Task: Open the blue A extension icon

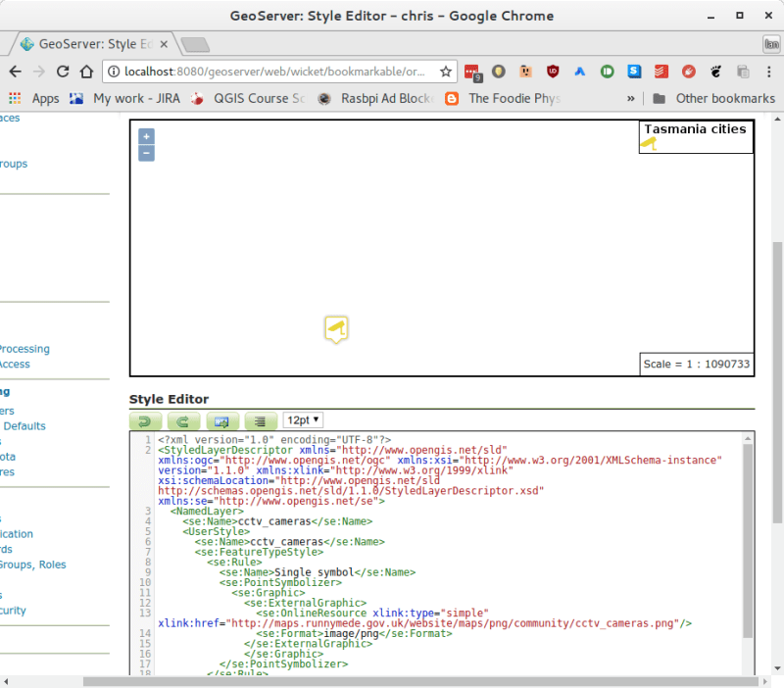Action: (579, 72)
